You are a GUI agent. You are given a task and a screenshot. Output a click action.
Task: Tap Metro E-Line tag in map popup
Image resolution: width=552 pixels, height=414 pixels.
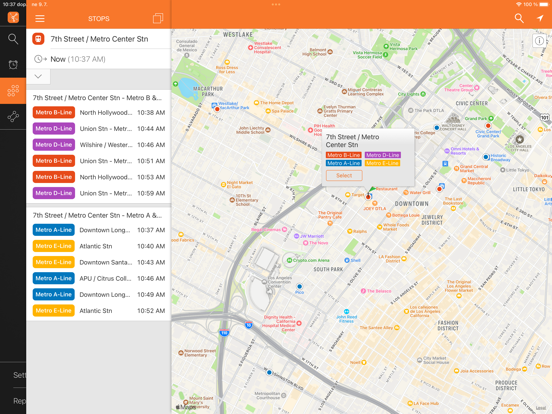click(x=382, y=163)
